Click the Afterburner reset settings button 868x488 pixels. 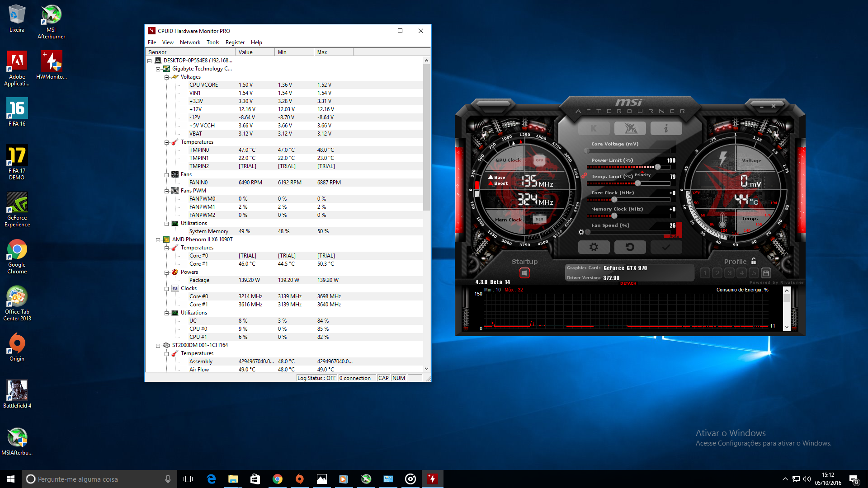tap(630, 247)
